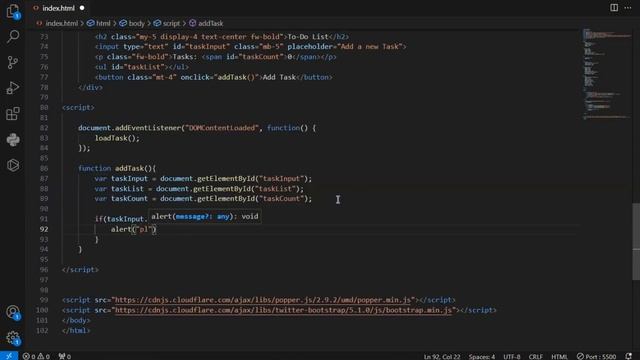The height and width of the screenshot is (360, 640).
Task: Select body in the breadcrumb
Action: pos(132,23)
